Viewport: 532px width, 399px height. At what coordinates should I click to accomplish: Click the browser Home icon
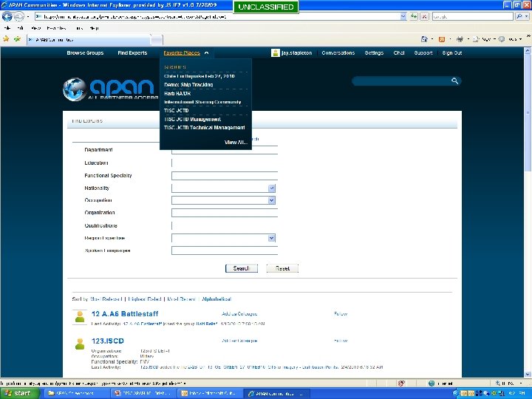(x=424, y=39)
